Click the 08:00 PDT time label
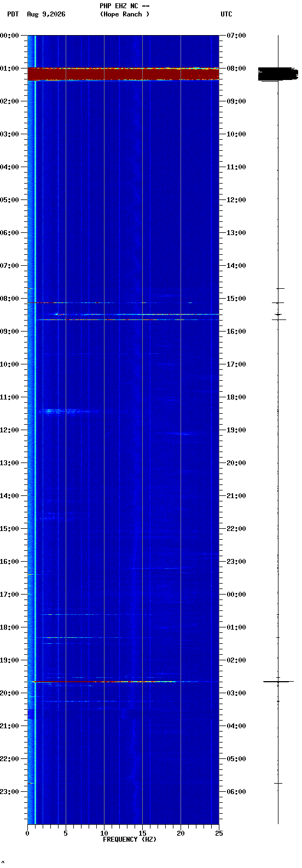 (x=10, y=299)
